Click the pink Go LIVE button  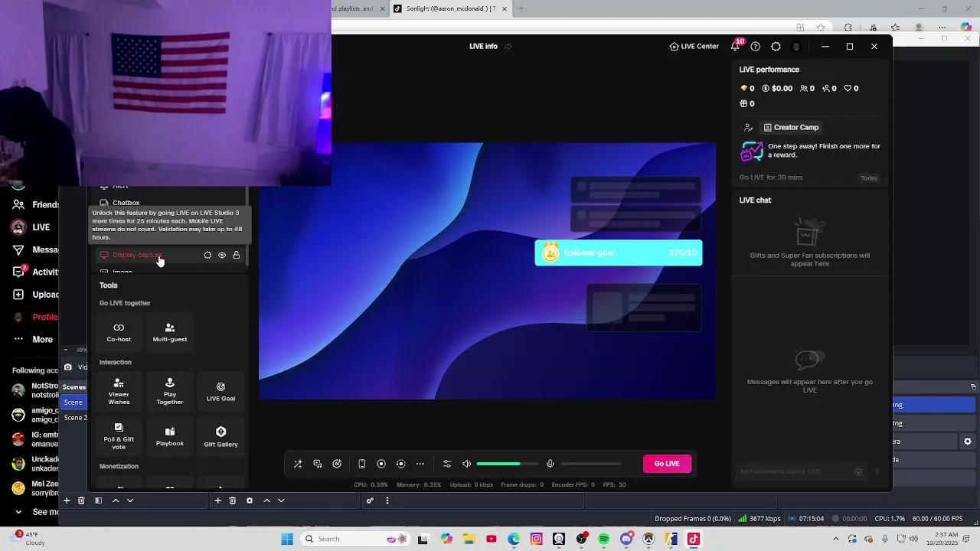point(667,464)
